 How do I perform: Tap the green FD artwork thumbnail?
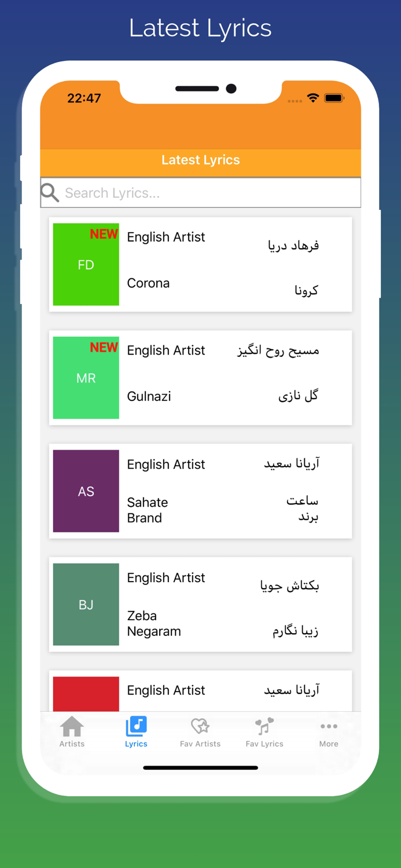click(86, 264)
